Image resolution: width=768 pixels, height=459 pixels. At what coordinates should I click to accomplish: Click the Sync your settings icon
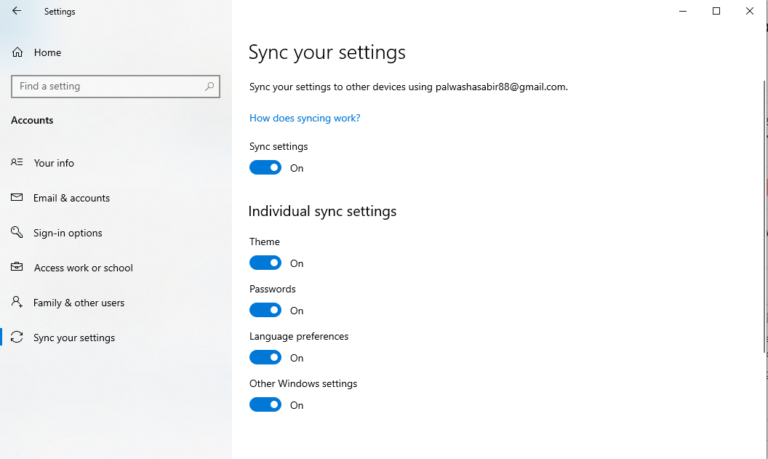click(x=17, y=337)
